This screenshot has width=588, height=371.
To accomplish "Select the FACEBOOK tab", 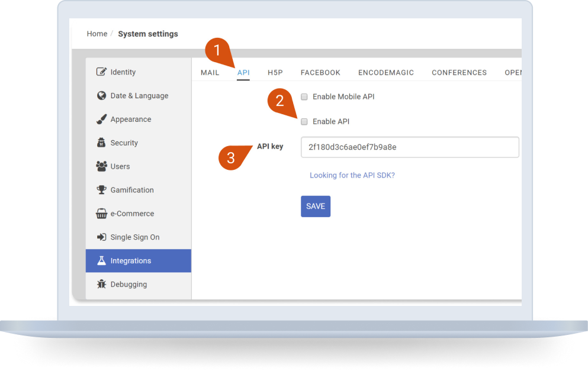I will tap(320, 72).
